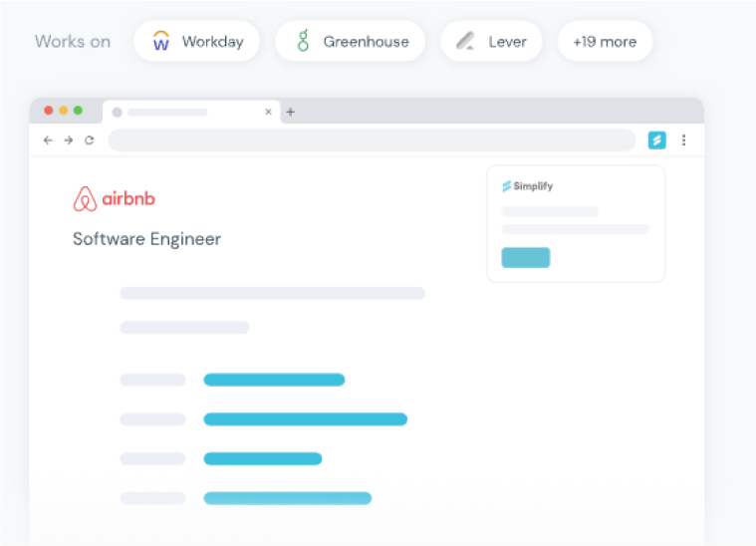The width and height of the screenshot is (756, 546).
Task: Reload the page with the refresh icon
Action: pyautogui.click(x=89, y=140)
